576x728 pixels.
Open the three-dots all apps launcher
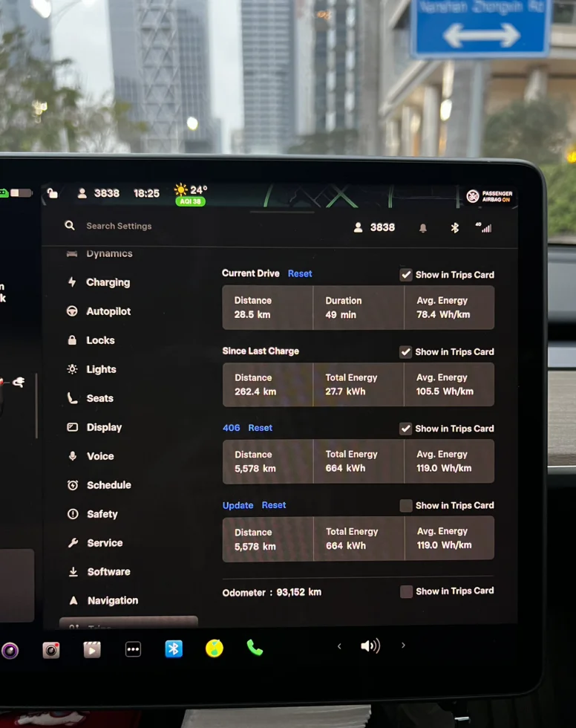point(133,650)
